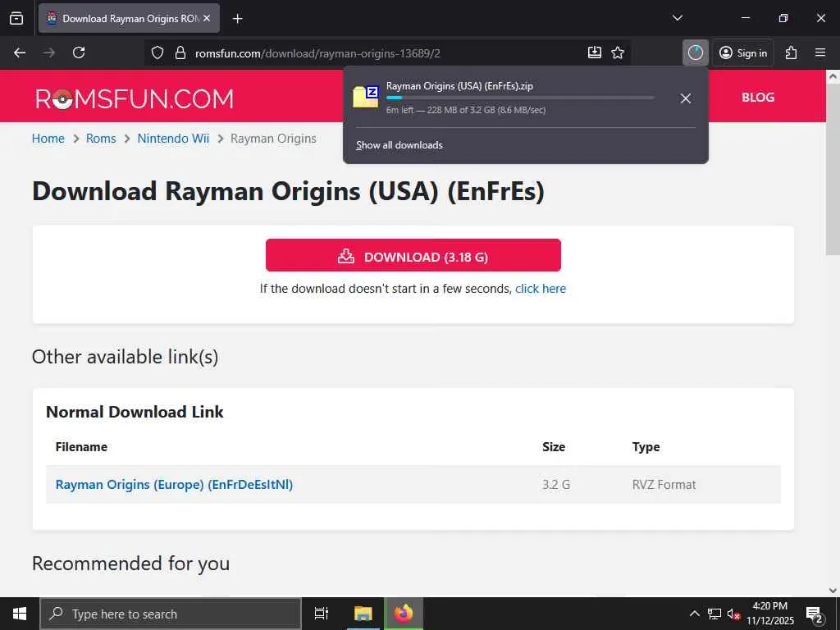Reload the current page
The height and width of the screenshot is (630, 840).
point(79,52)
